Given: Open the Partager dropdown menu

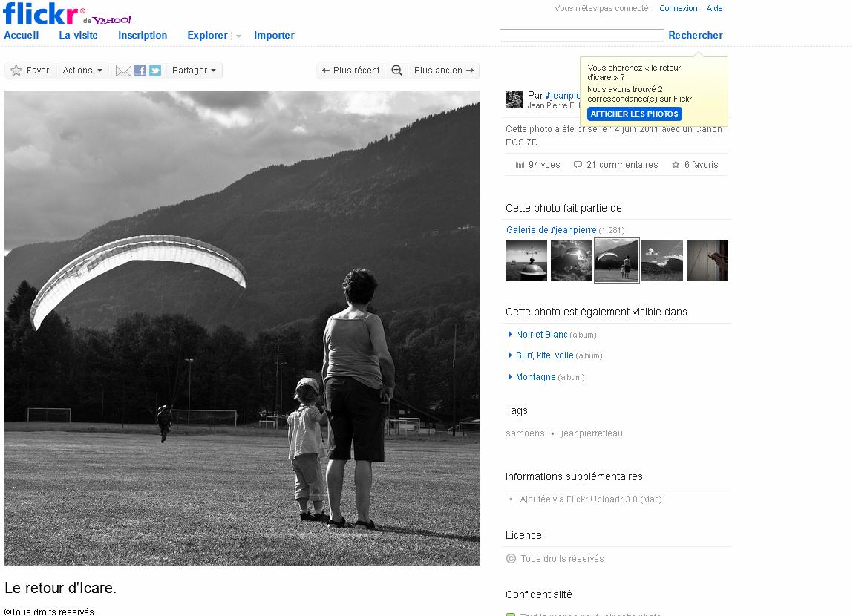Looking at the screenshot, I should tap(194, 71).
